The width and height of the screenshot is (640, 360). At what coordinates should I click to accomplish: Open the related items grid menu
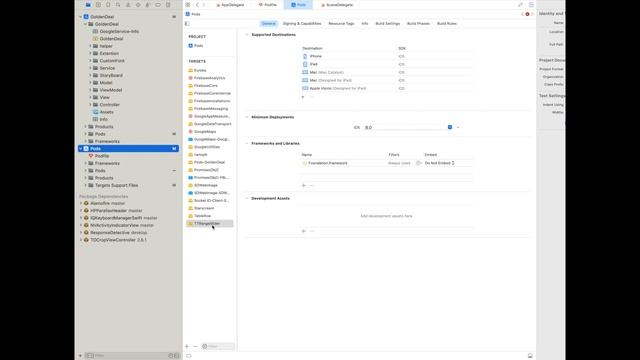click(x=188, y=5)
